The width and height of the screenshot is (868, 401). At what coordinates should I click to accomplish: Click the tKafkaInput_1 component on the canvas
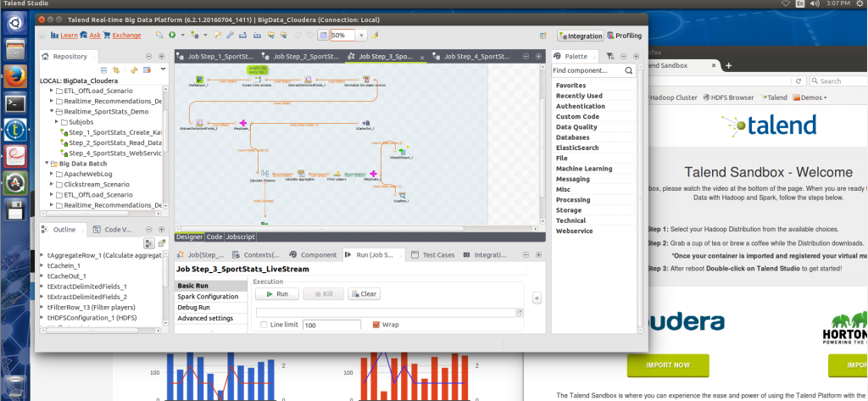[200, 79]
